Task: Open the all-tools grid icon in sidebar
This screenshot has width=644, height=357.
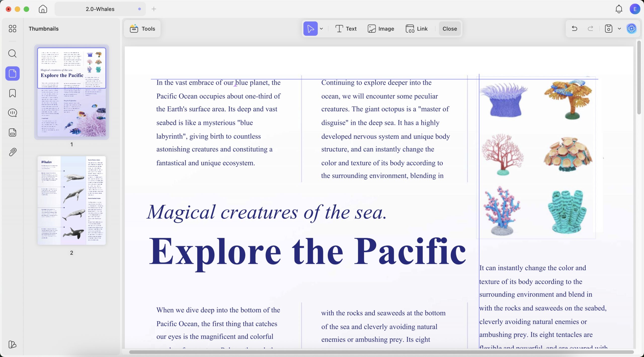Action: pyautogui.click(x=12, y=29)
